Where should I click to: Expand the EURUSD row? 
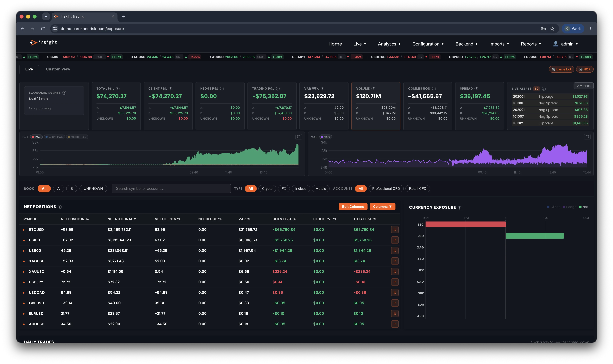(x=24, y=314)
